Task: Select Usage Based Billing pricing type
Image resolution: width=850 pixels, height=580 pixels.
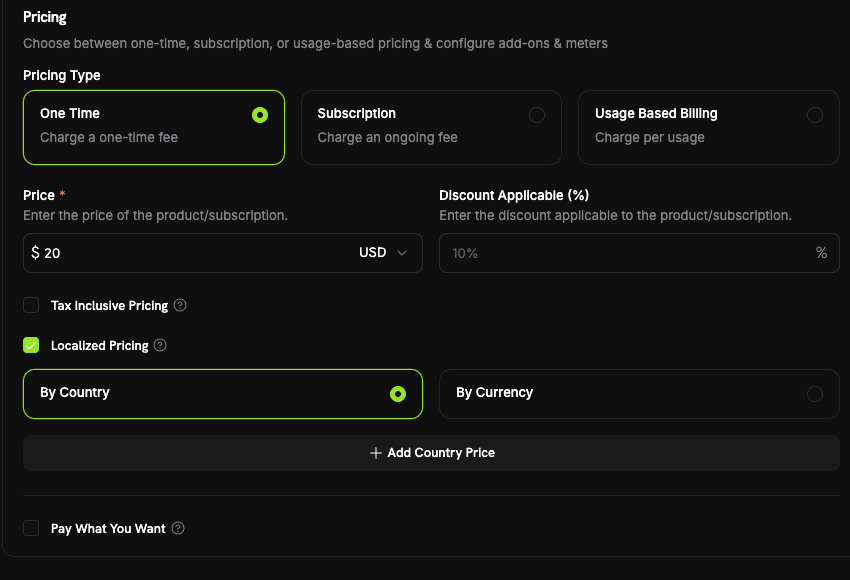Action: [709, 127]
